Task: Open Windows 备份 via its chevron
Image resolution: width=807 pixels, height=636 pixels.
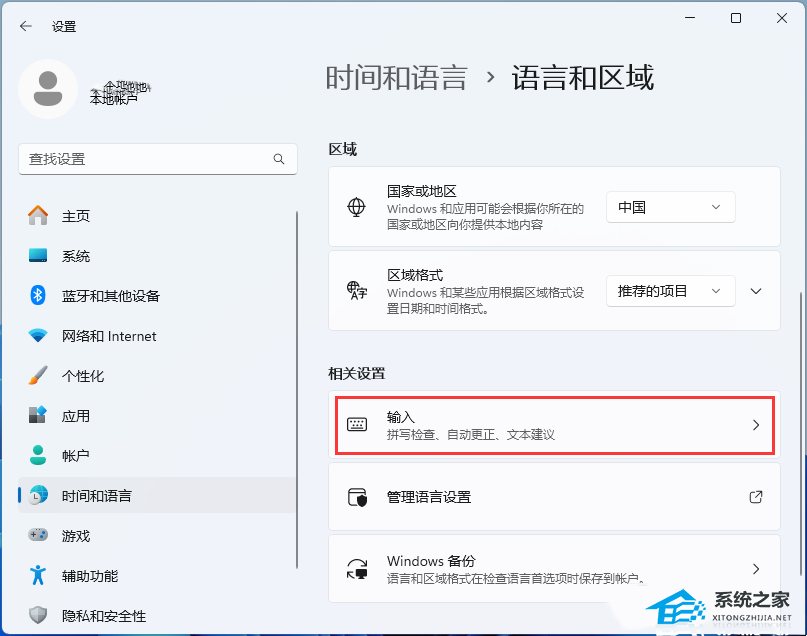Action: pyautogui.click(x=756, y=569)
